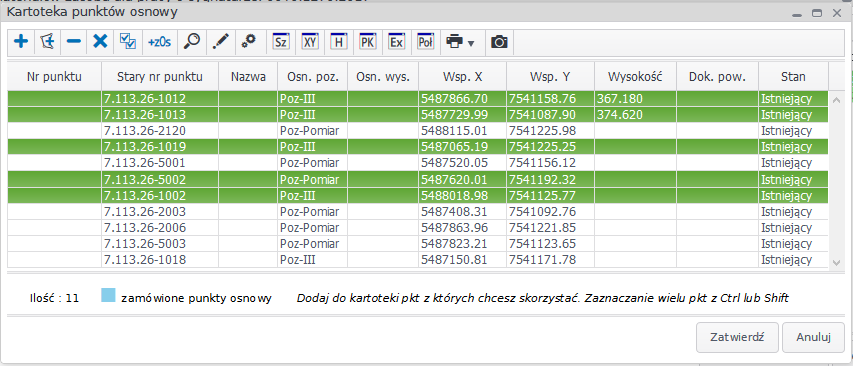This screenshot has height=366, width=853.
Task: Click the XY coordinates toolbar icon
Action: coord(310,41)
